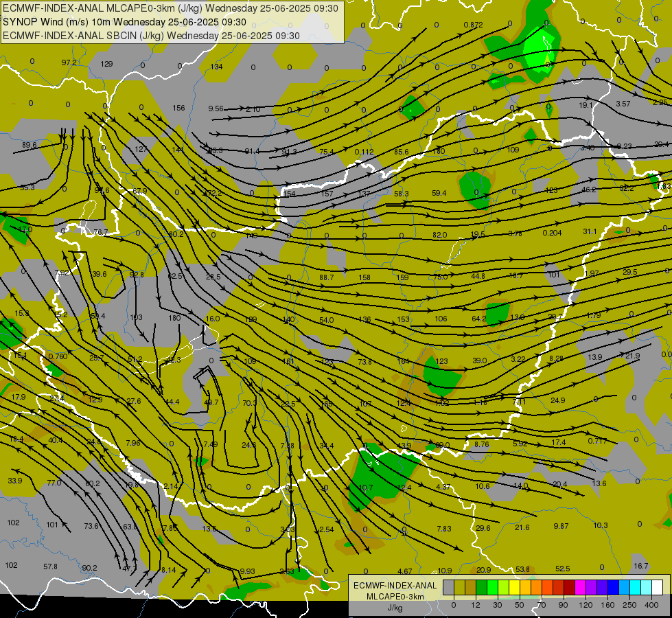Click the map value 33.9

[x=14, y=481]
